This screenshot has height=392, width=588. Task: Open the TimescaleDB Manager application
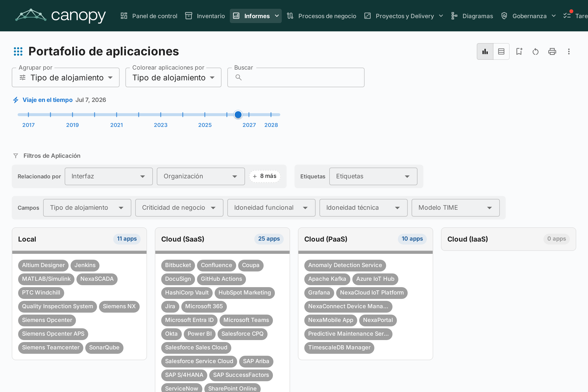(x=339, y=347)
